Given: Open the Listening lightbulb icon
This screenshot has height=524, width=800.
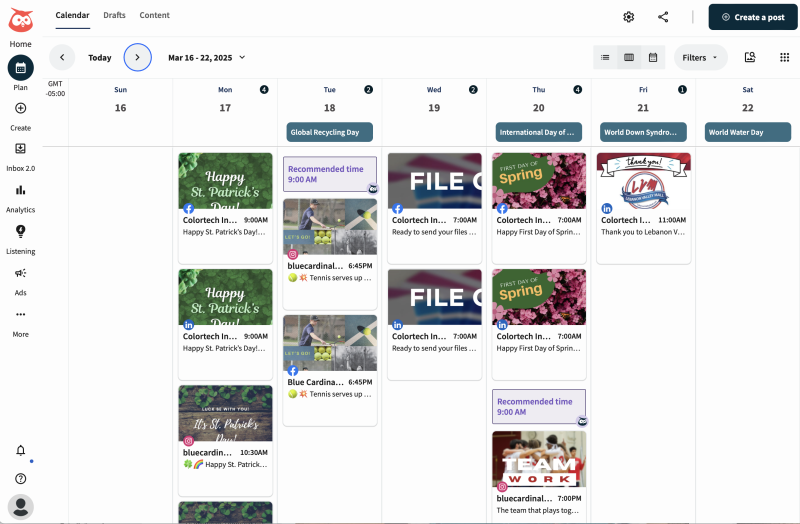Looking at the screenshot, I should point(20,232).
